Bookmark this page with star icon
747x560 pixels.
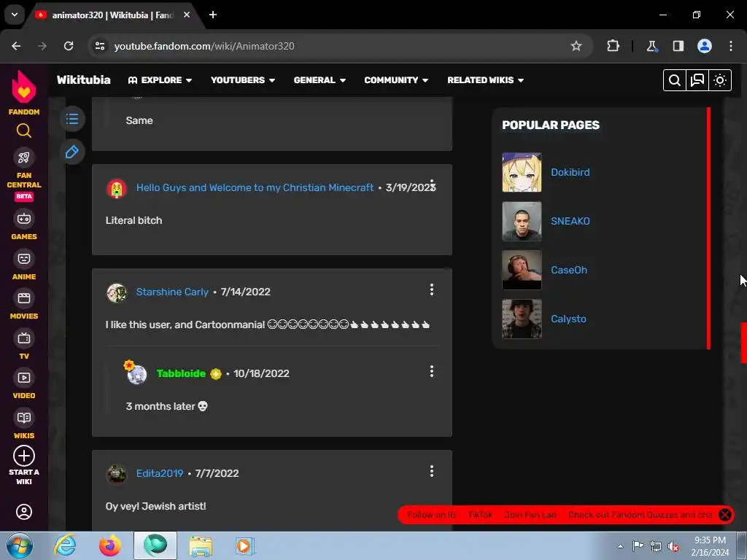(576, 46)
